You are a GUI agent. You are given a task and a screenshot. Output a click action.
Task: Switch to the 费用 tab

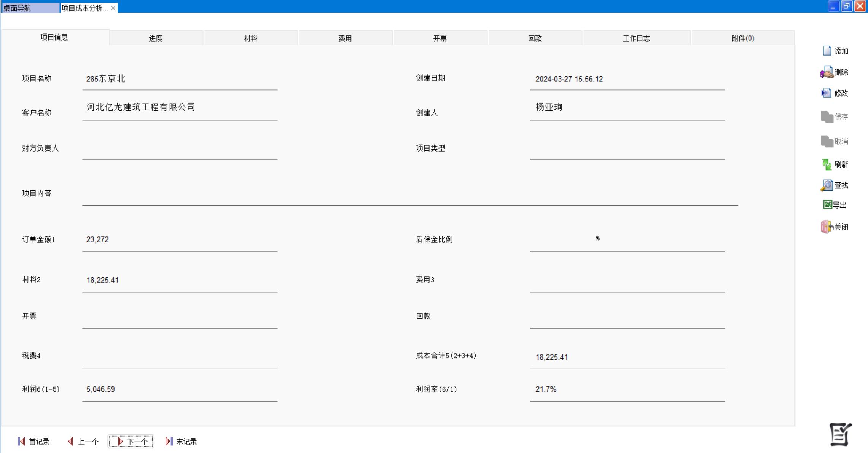click(x=345, y=38)
